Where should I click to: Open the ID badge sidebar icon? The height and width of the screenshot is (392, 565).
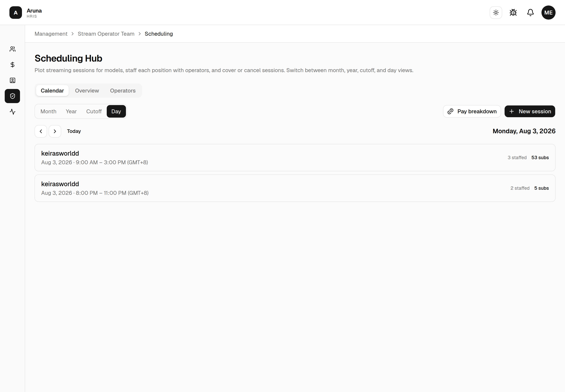(x=13, y=80)
